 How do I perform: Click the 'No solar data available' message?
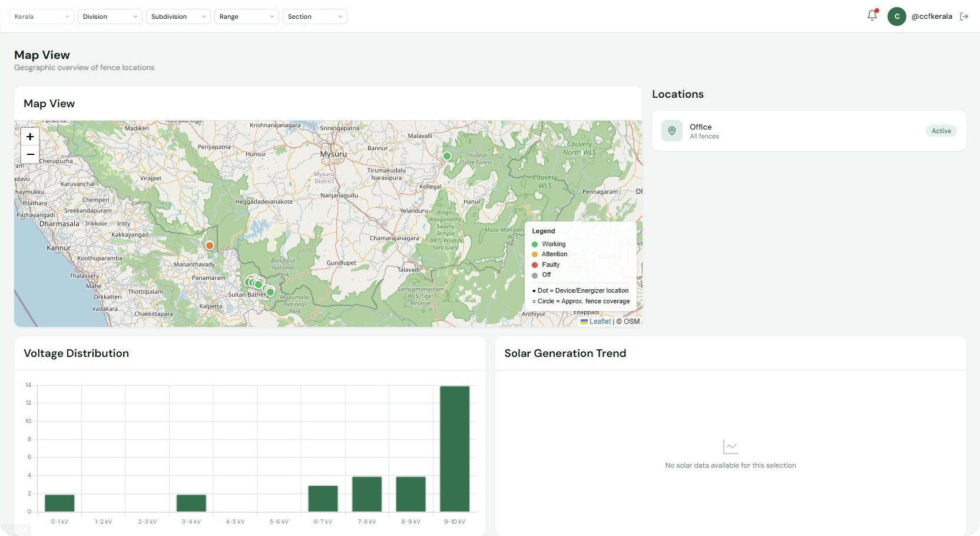(730, 465)
